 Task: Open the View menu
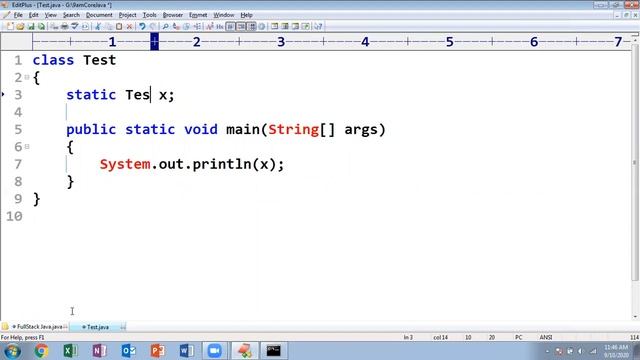pos(51,15)
